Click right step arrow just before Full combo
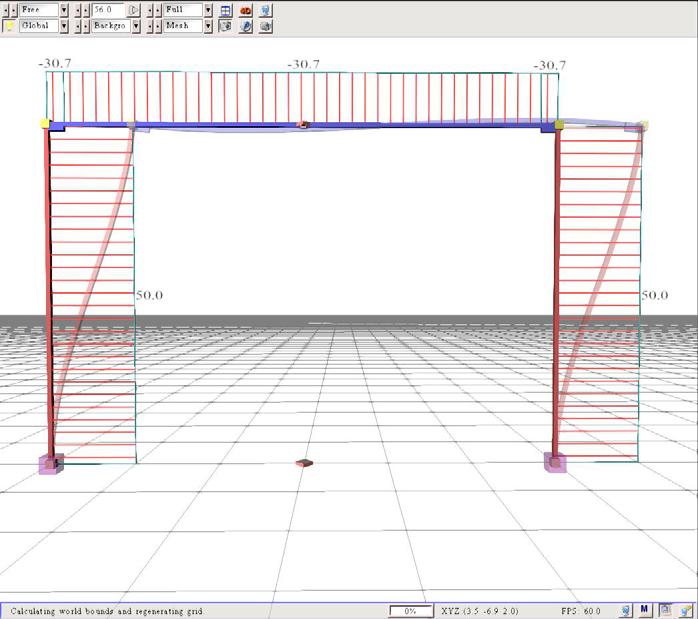The image size is (698, 619). click(158, 10)
